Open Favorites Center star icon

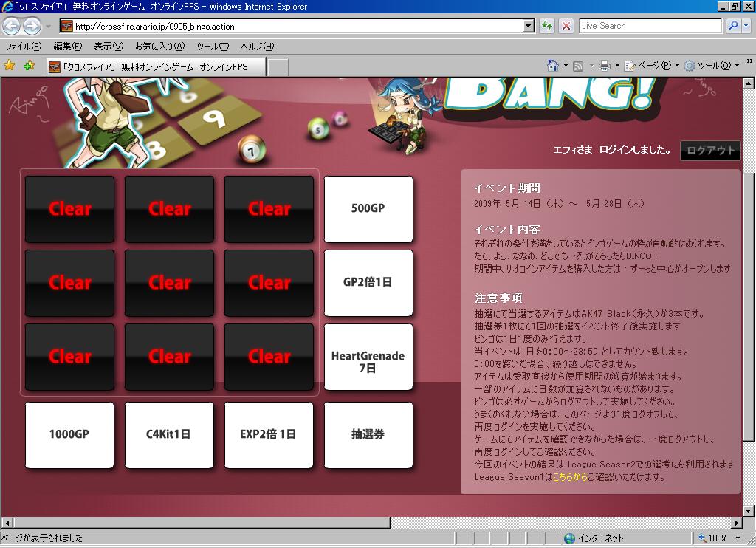coord(9,65)
